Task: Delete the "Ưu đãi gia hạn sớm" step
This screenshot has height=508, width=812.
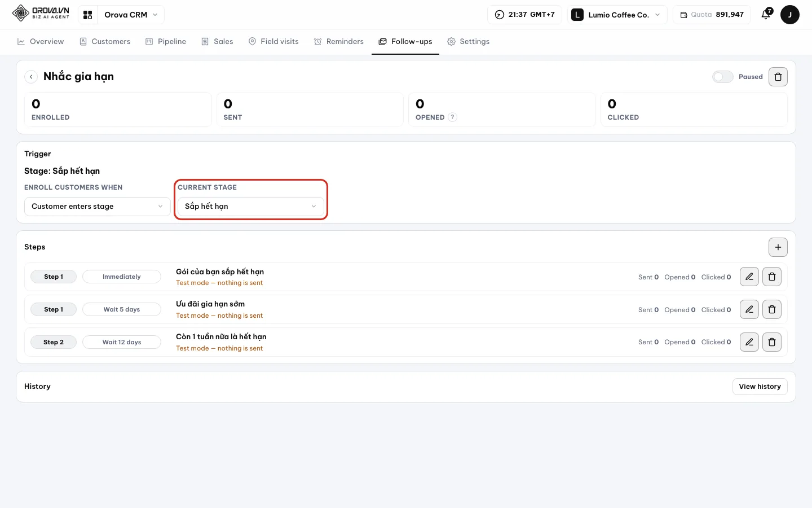Action: point(772,309)
